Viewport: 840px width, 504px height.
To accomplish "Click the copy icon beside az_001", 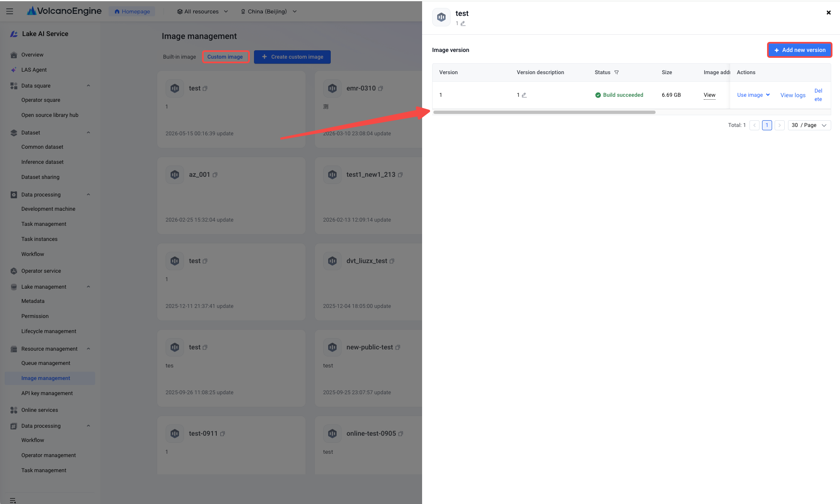I will (215, 175).
